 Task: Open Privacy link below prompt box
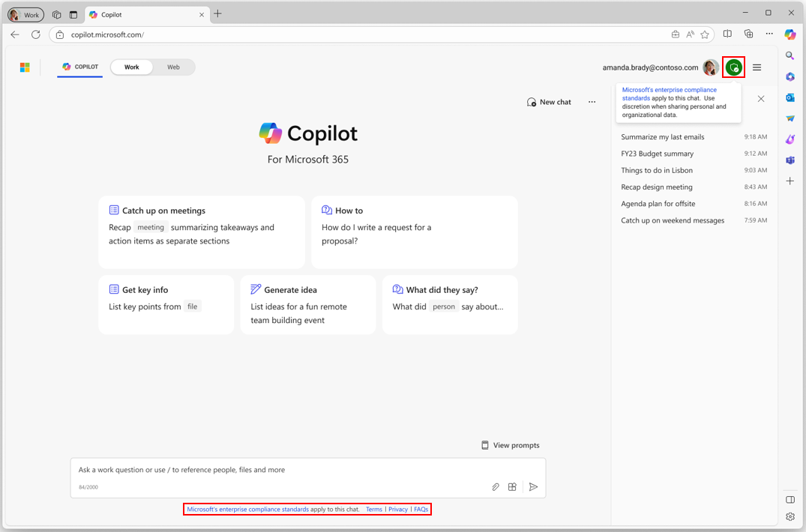(x=398, y=510)
